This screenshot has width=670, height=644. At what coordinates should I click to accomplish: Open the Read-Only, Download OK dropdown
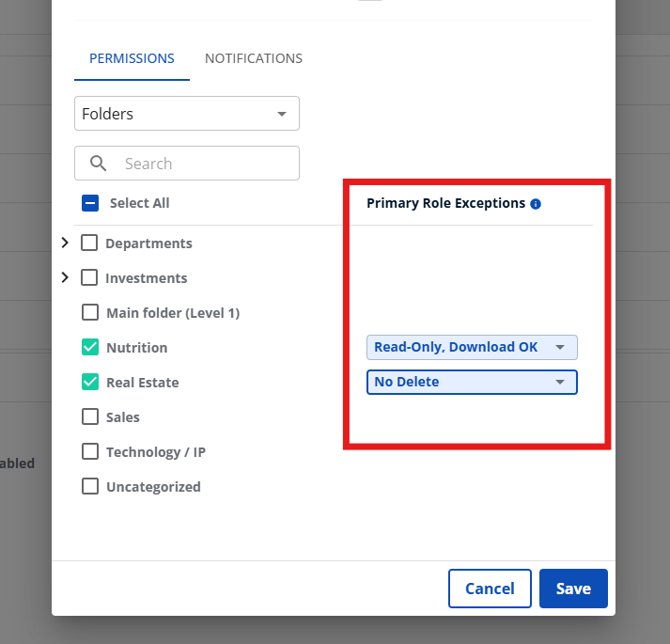471,348
